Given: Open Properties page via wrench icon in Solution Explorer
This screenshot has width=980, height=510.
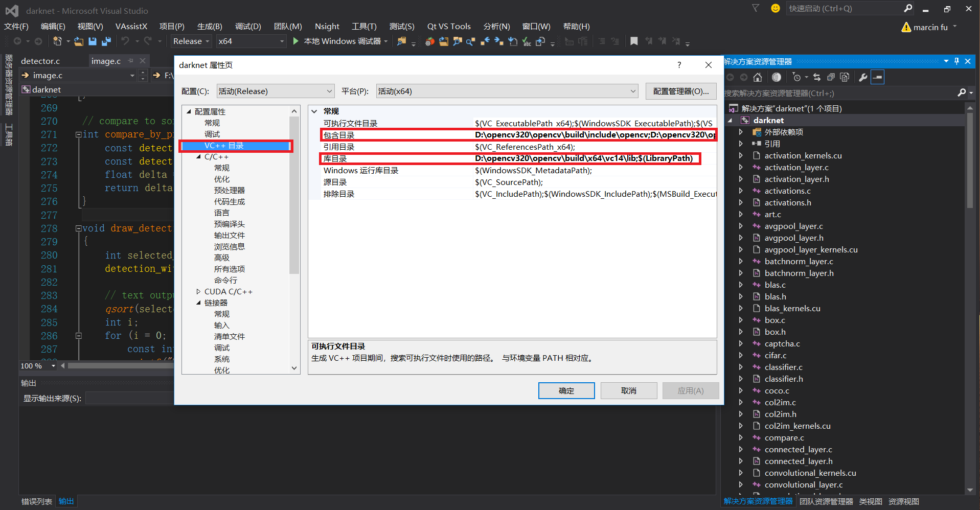Looking at the screenshot, I should click(x=863, y=77).
